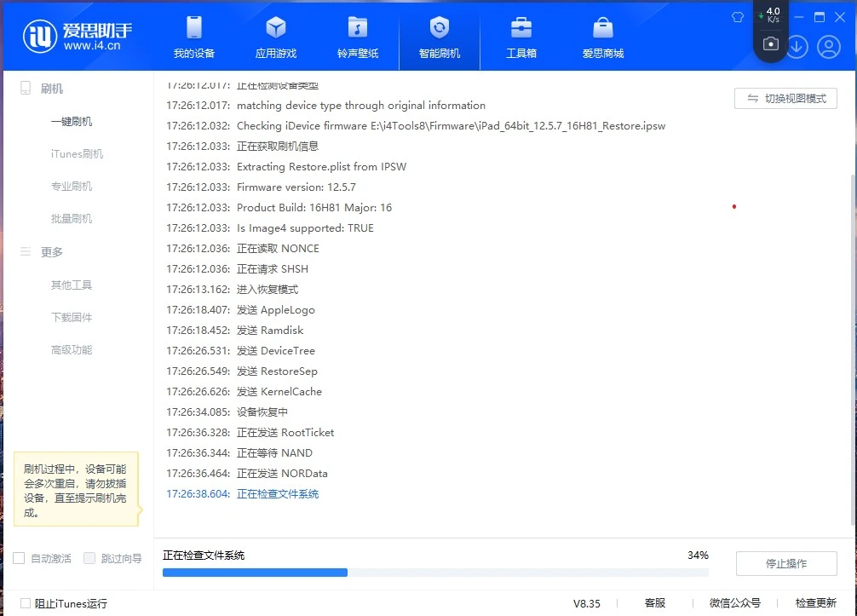
Task: Open the skin theme shirt icon
Action: 738,17
